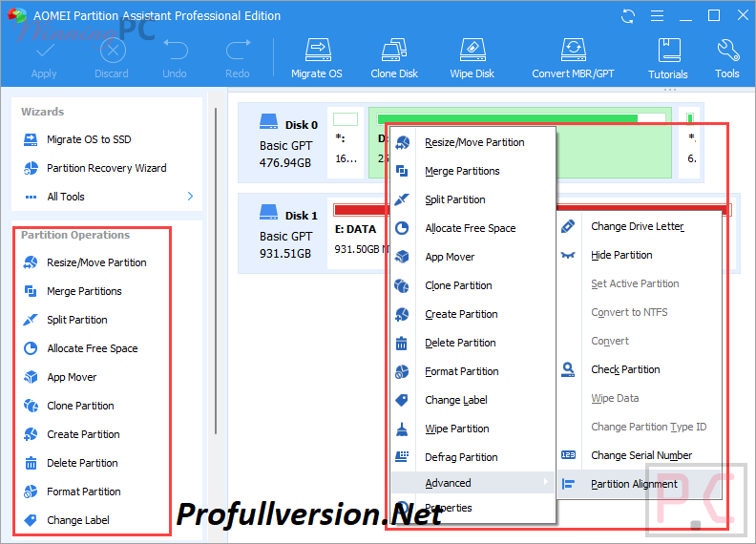
Task: Click the Change Drive Letter pencil icon
Action: coord(568,226)
